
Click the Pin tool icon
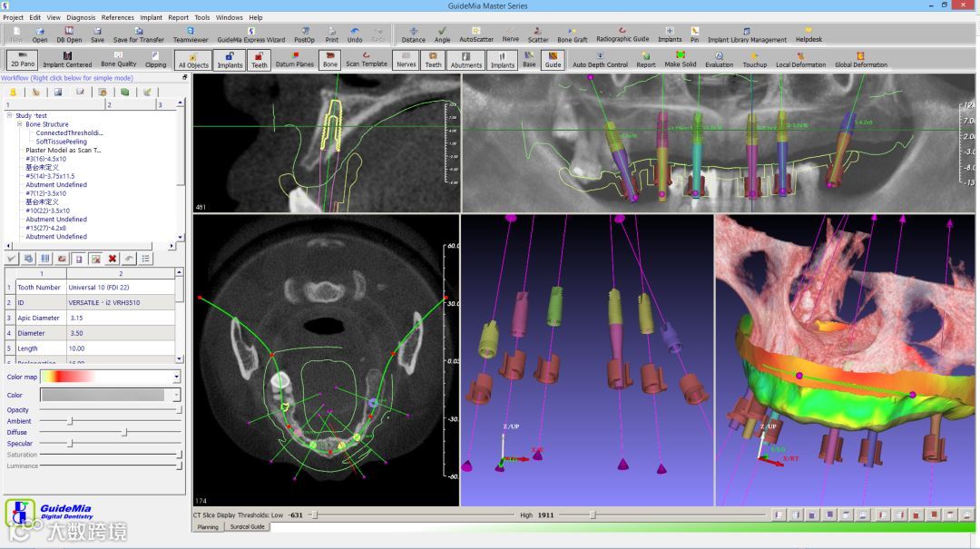tap(694, 34)
